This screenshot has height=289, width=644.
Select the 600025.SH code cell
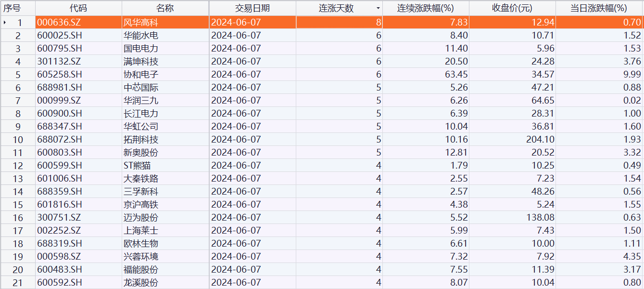click(x=60, y=35)
